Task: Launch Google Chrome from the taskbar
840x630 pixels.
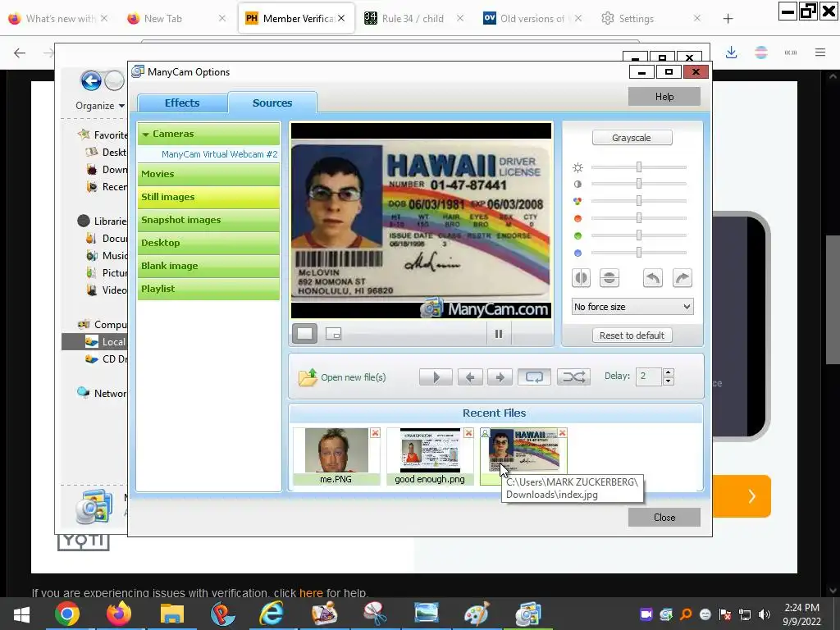Action: click(67, 614)
